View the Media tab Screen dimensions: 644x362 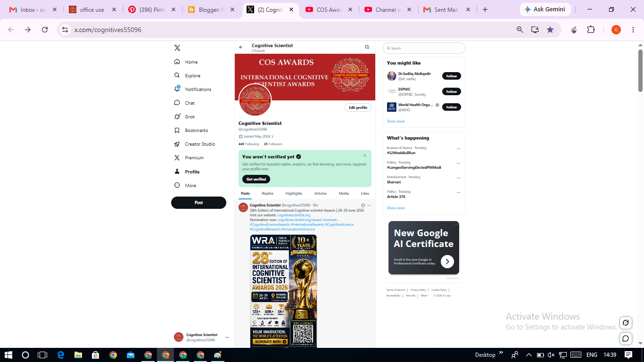pyautogui.click(x=344, y=193)
